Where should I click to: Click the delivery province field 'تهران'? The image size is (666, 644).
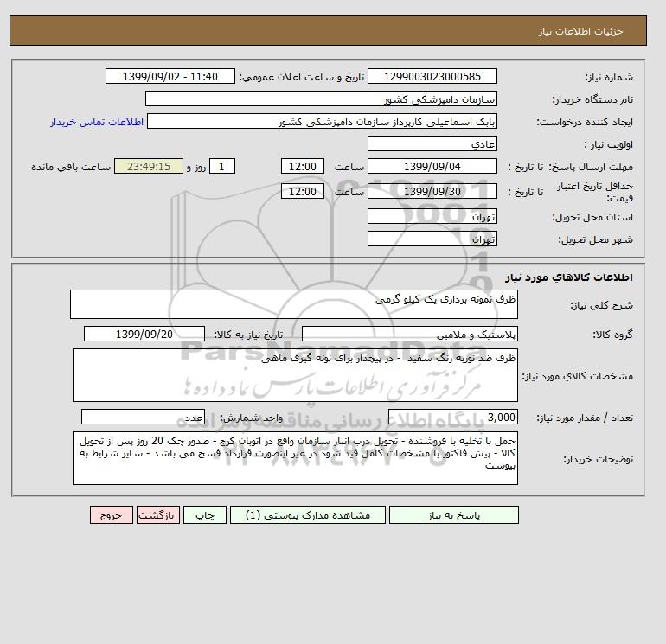click(432, 216)
